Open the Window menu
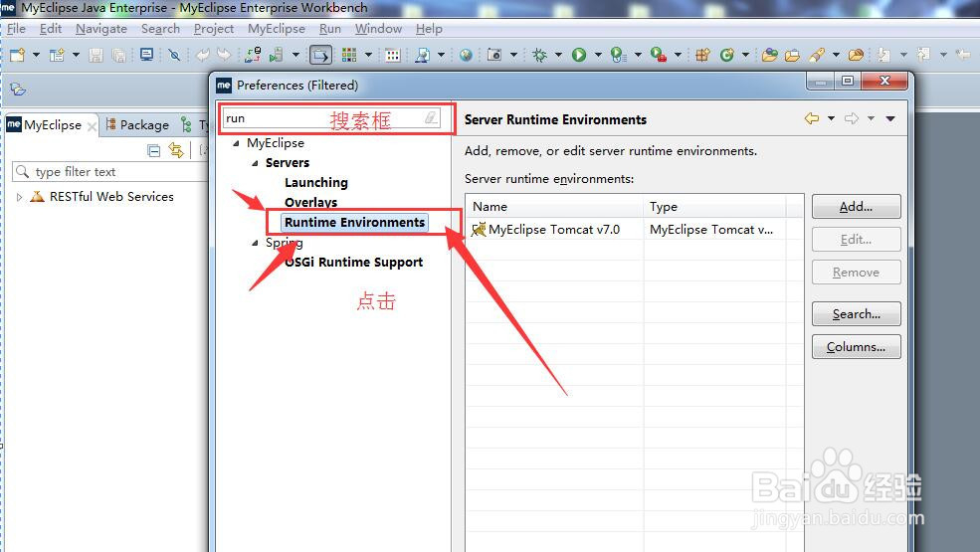The height and width of the screenshot is (552, 980). click(x=378, y=29)
